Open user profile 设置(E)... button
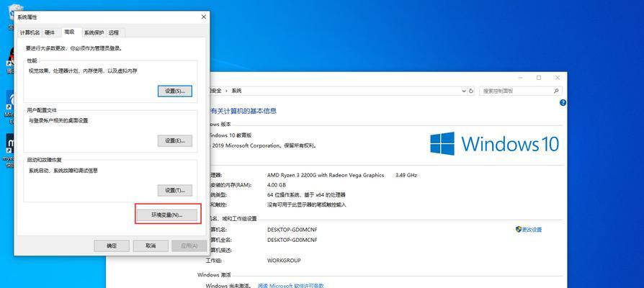This screenshot has height=288, width=644. (174, 140)
